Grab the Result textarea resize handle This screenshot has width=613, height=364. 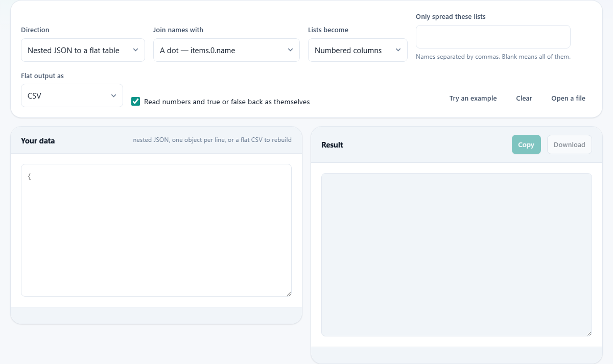point(589,333)
